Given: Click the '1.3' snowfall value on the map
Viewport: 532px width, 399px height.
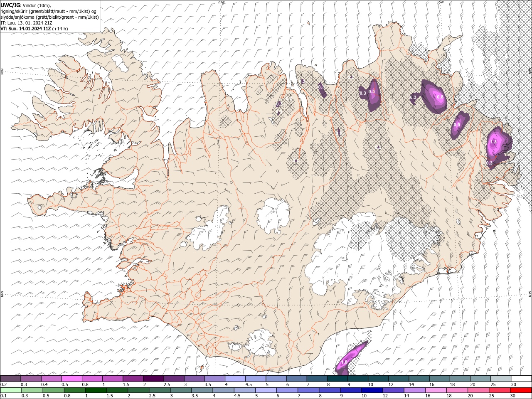Looking at the screenshot, I should (x=493, y=142).
